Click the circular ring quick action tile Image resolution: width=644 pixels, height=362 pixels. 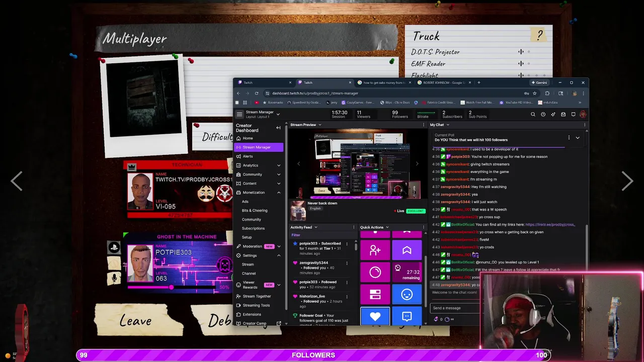[375, 272]
